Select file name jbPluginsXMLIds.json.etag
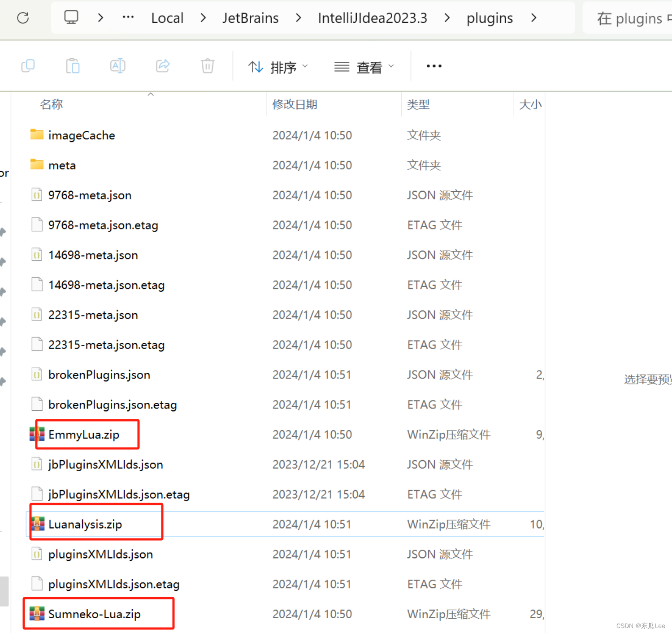The image size is (672, 633). pos(119,495)
